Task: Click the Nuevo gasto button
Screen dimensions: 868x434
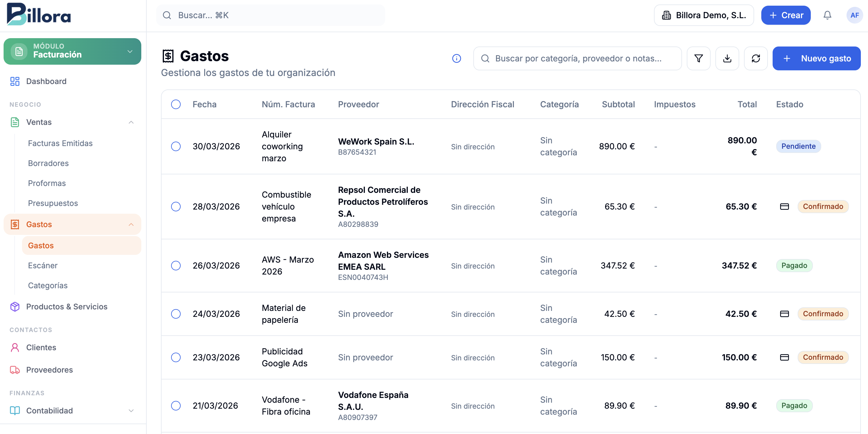Action: coord(816,58)
